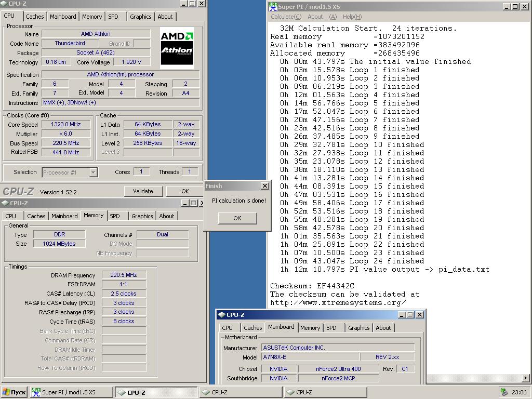The height and width of the screenshot is (399, 532).
Task: Close the Finish dialog
Action: click(x=265, y=185)
